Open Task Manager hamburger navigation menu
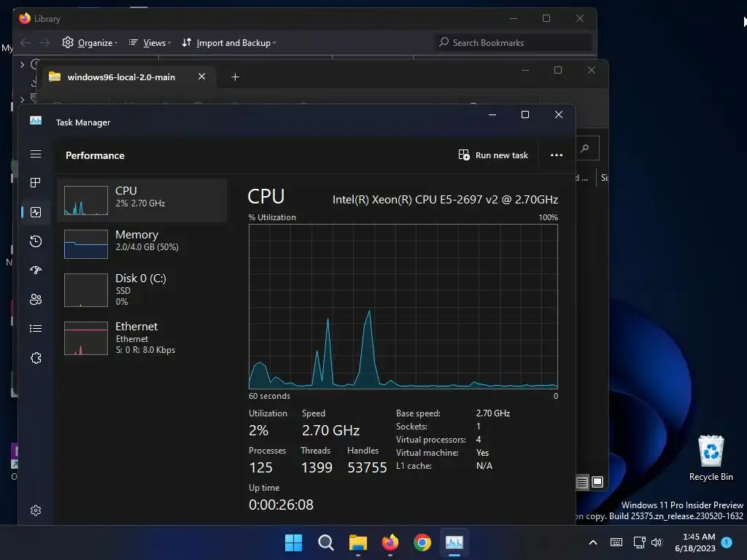The width and height of the screenshot is (747, 560). coord(36,154)
